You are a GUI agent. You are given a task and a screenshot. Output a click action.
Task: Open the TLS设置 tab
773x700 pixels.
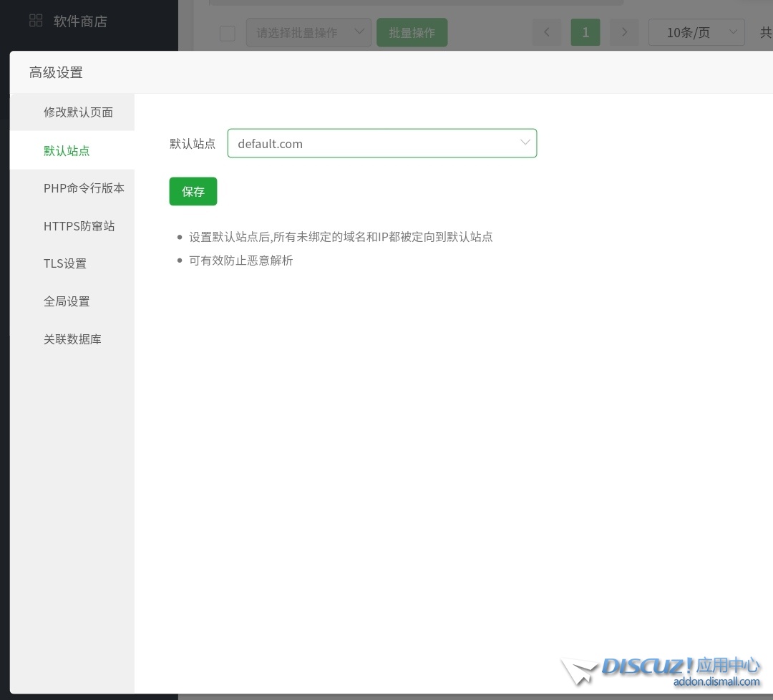point(72,263)
